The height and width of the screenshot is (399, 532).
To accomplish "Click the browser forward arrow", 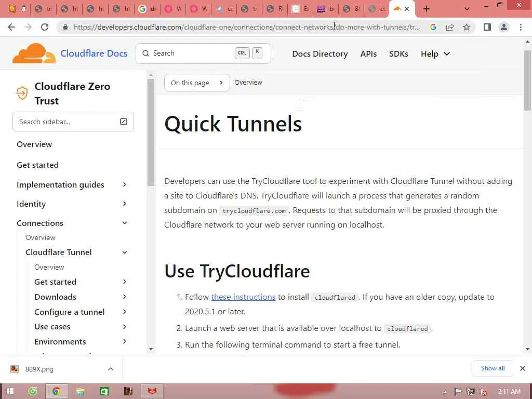I will pos(28,27).
